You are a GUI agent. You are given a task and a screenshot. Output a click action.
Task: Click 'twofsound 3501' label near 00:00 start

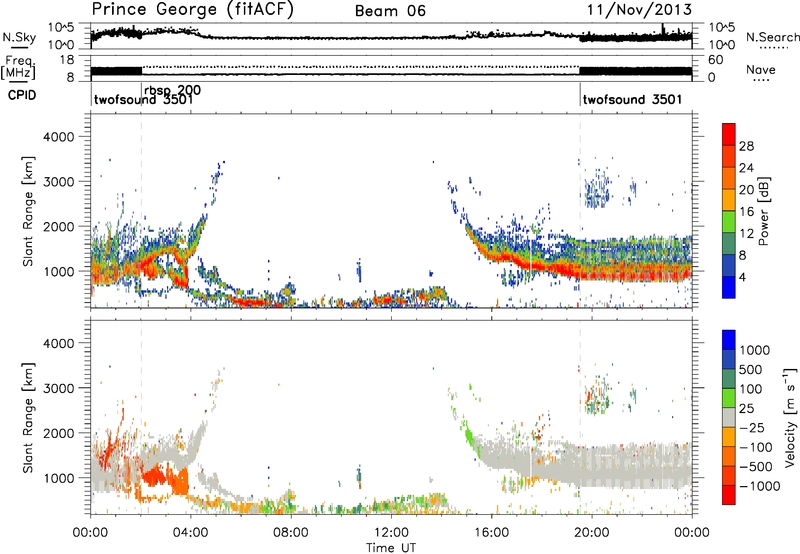click(x=143, y=99)
